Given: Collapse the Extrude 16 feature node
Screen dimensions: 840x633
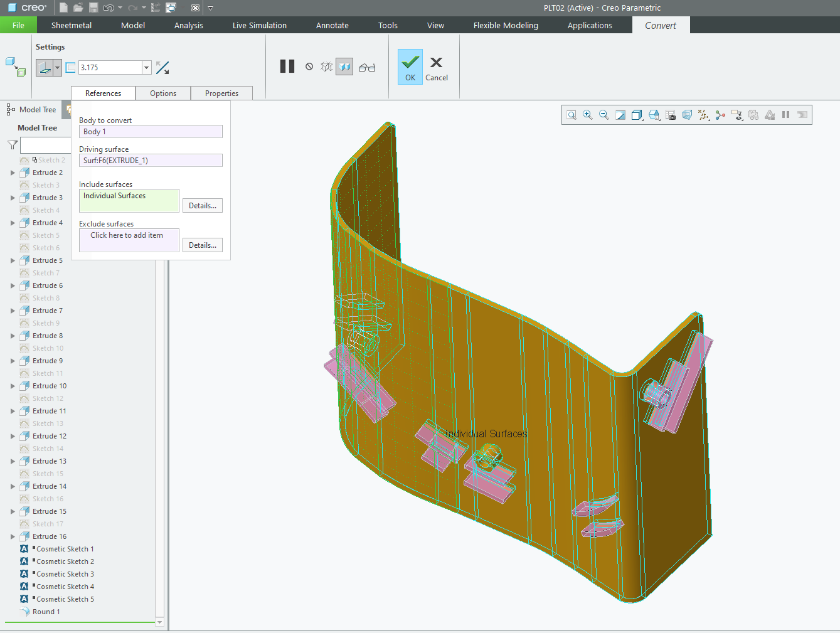Looking at the screenshot, I should [x=13, y=536].
